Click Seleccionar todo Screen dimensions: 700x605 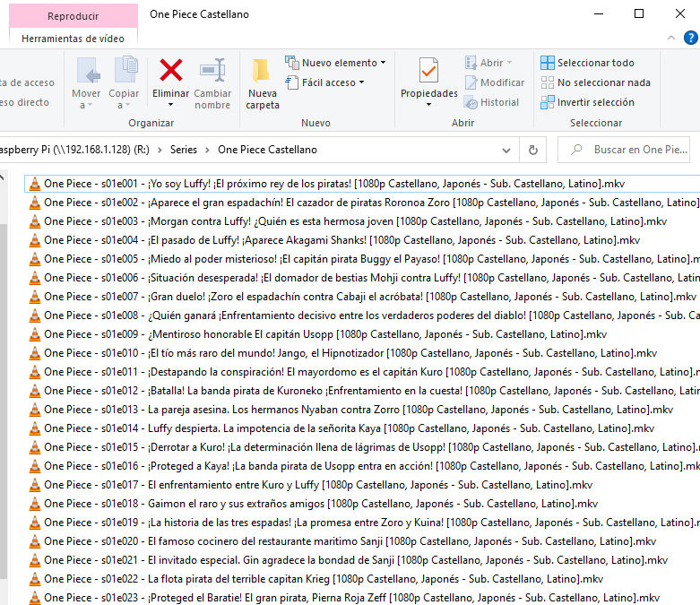(x=587, y=63)
